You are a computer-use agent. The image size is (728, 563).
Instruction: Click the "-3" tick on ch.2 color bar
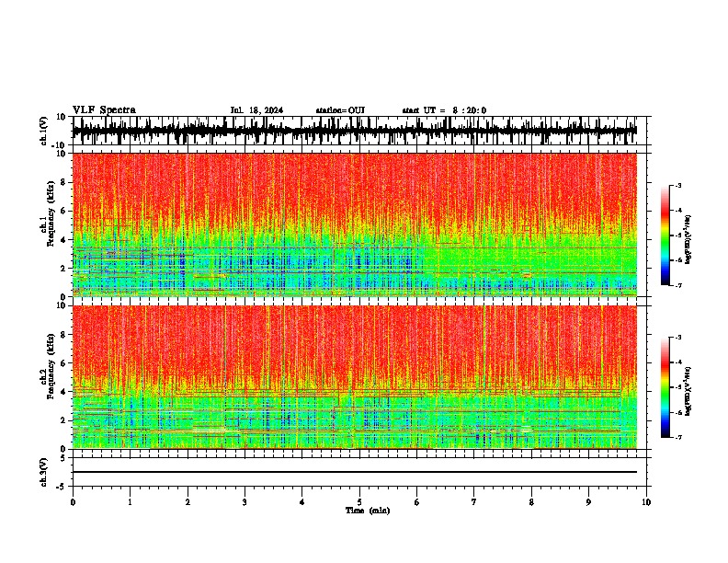point(678,338)
